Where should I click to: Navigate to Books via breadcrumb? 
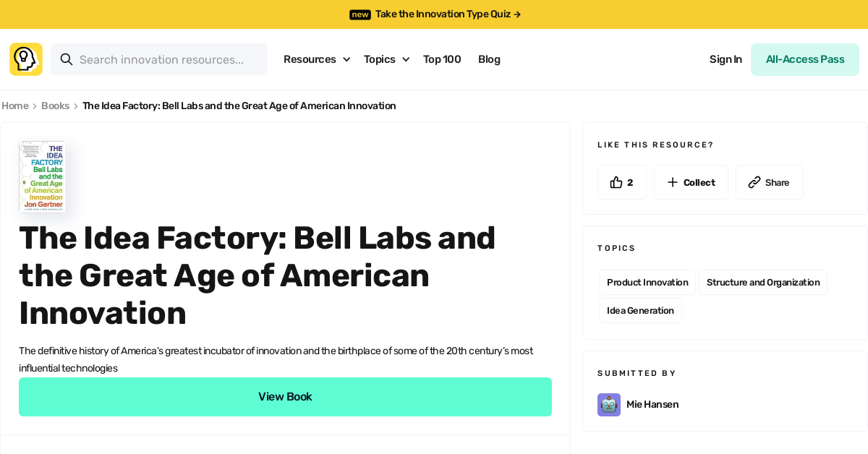55,106
